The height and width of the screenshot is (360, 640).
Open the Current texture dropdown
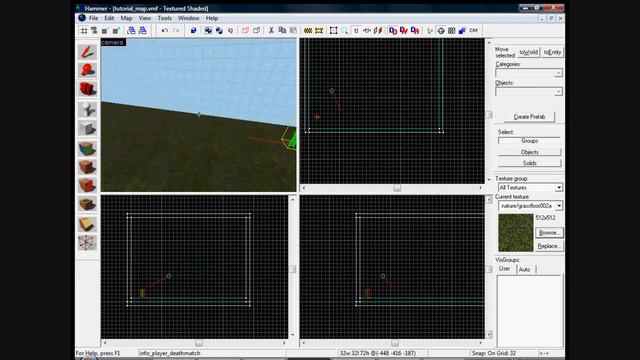coord(531,206)
